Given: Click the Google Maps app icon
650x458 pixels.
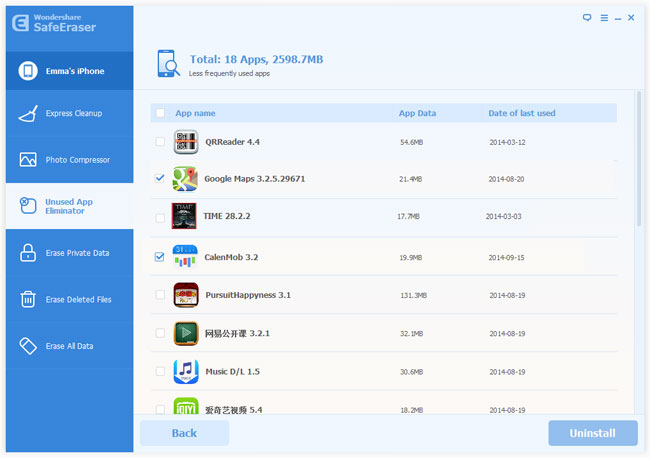Looking at the screenshot, I should 185,179.
